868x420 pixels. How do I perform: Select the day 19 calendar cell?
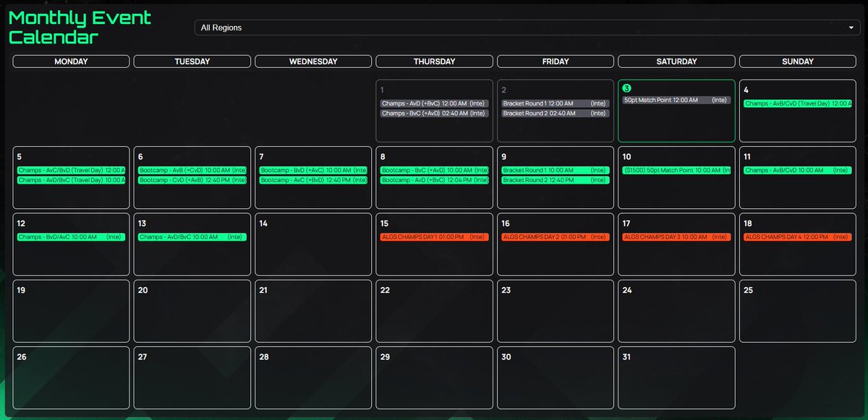click(71, 311)
